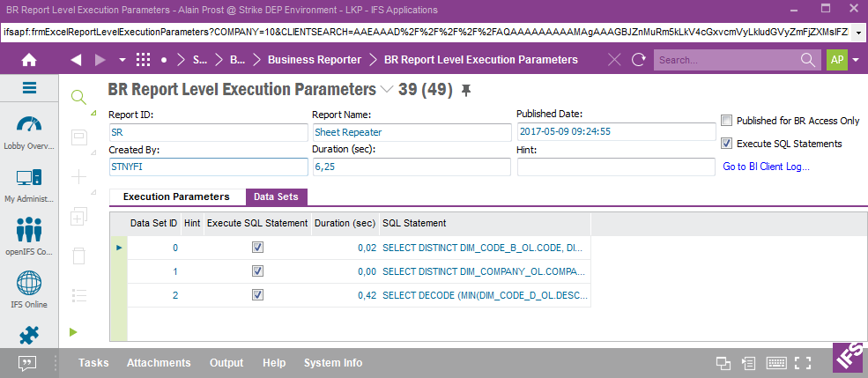The height and width of the screenshot is (378, 868).
Task: Open the 'B...' breadcrumb item
Action: (x=237, y=60)
